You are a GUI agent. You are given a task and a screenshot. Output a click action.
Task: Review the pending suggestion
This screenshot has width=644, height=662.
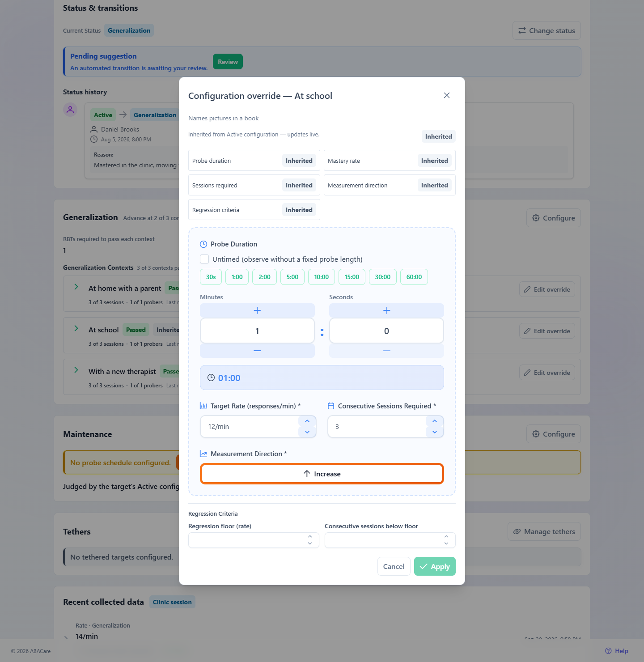tap(228, 62)
